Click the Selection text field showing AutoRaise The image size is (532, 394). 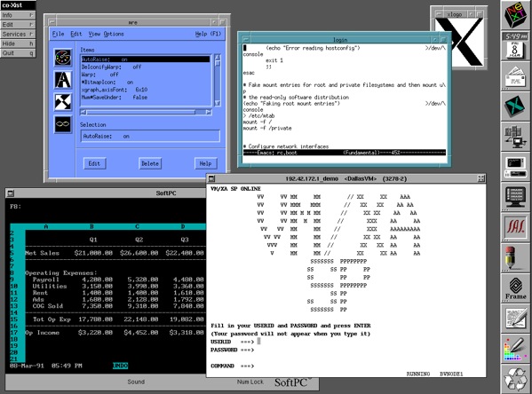[x=150, y=137]
